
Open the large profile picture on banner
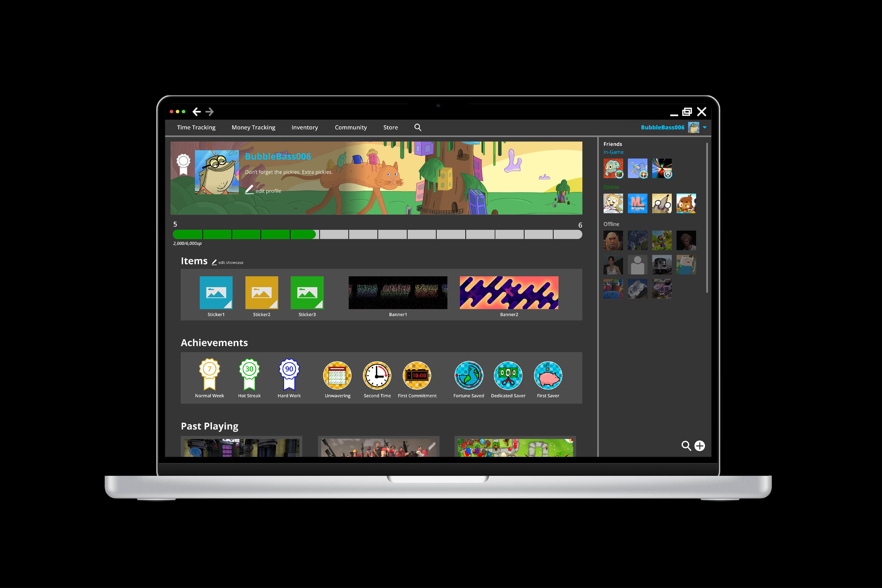[217, 172]
